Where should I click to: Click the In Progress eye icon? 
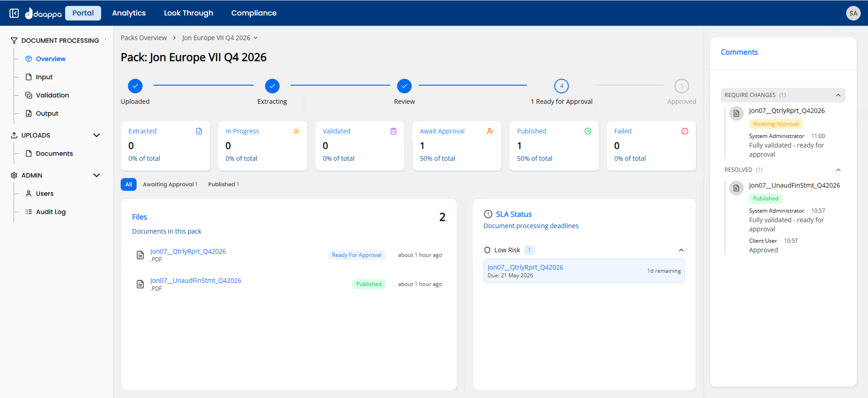[x=296, y=131]
